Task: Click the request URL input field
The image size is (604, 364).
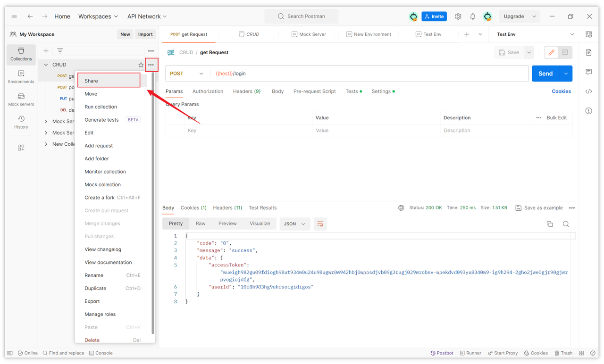Action: tap(370, 74)
